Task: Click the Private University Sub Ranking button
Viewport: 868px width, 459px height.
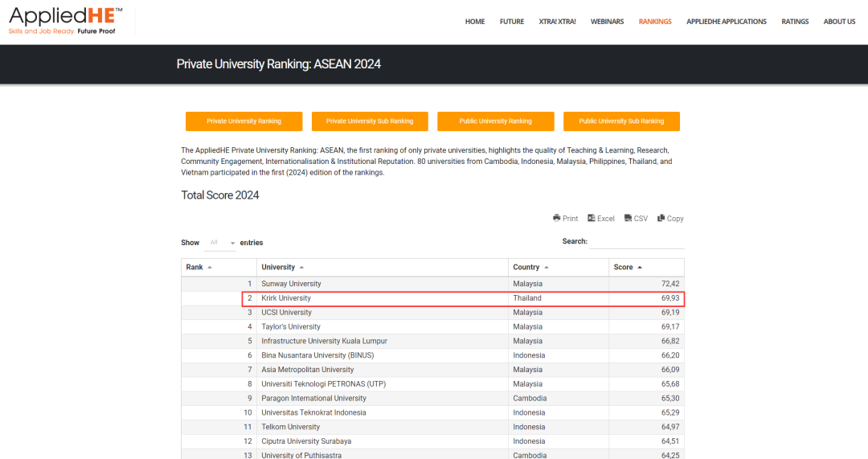Action: pyautogui.click(x=370, y=121)
